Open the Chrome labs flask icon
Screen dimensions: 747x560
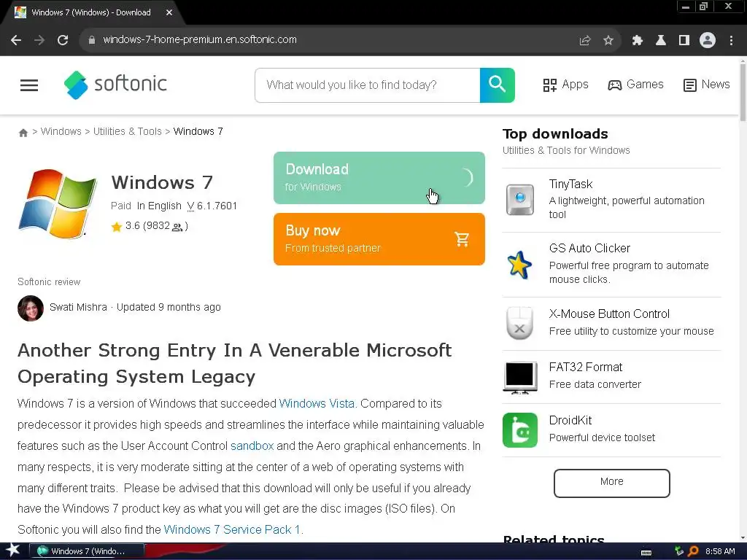661,41
